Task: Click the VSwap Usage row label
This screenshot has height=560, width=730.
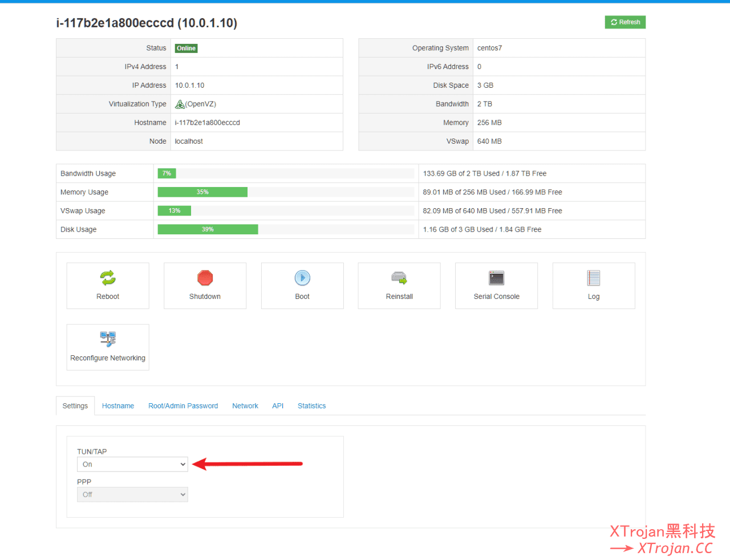Action: [83, 211]
